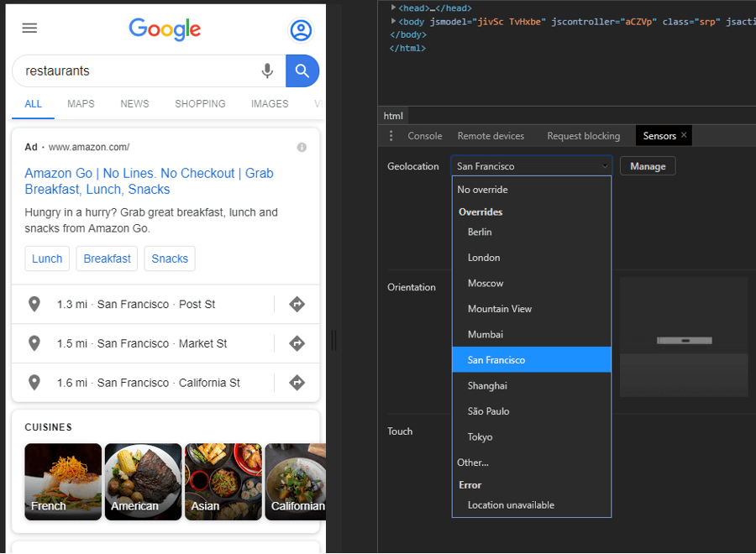Click the Google logo
Screen dimensions: 756x554
tap(165, 29)
